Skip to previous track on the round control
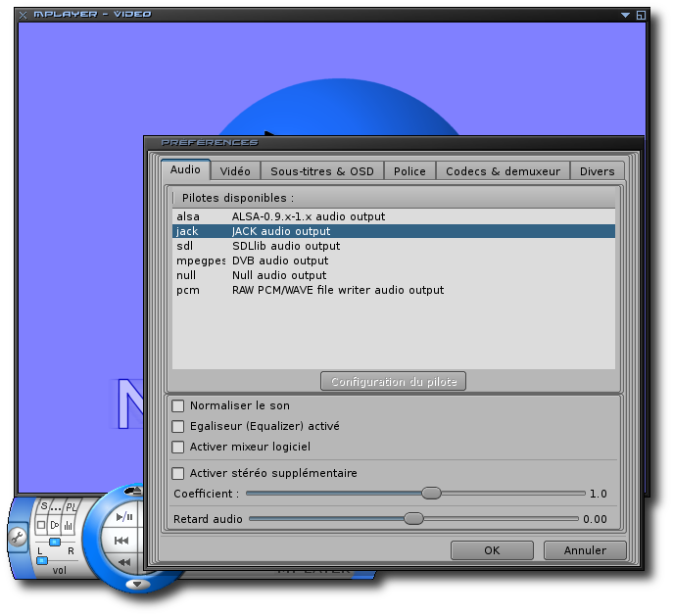The height and width of the screenshot is (616, 673). 121,541
